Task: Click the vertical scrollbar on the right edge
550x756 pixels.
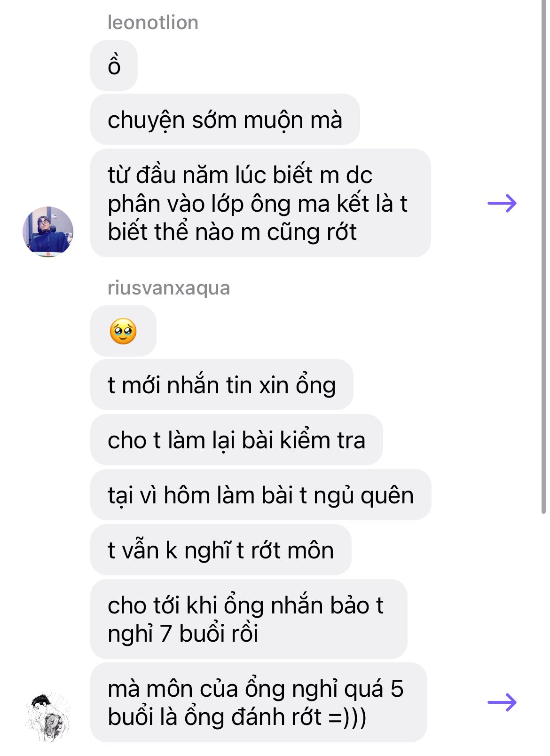Action: 544,256
